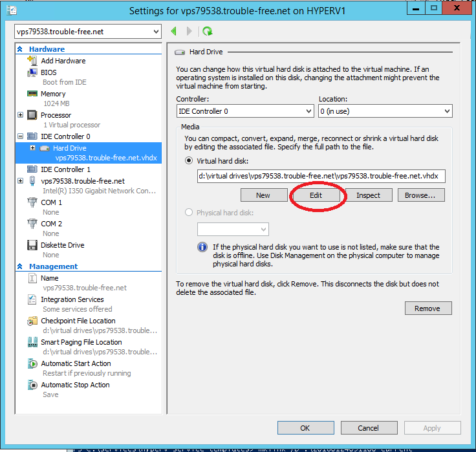Click the Processor icon

(x=32, y=115)
